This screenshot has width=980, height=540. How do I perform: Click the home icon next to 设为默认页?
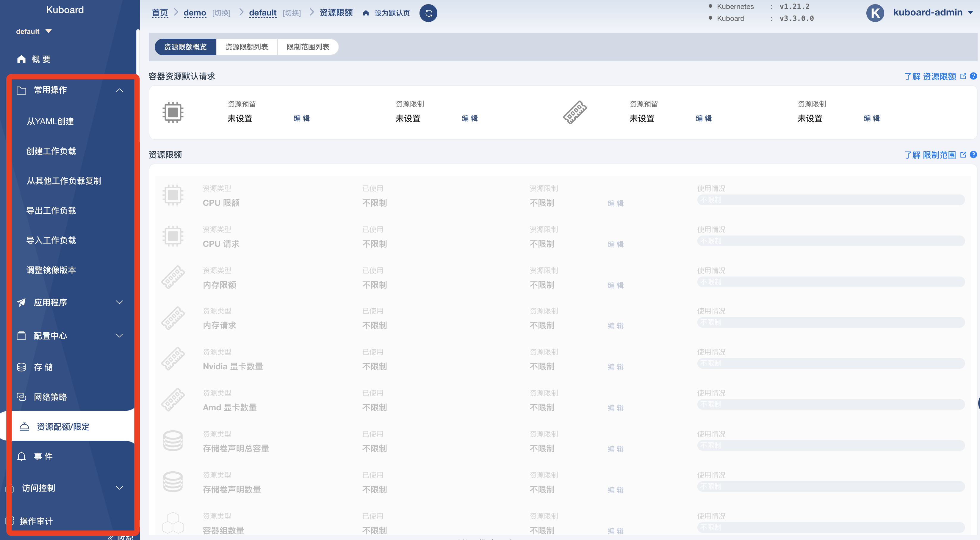click(366, 13)
